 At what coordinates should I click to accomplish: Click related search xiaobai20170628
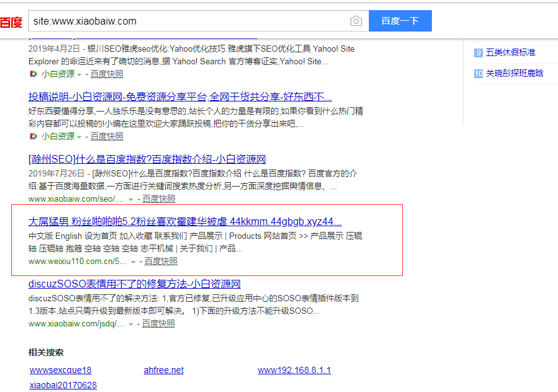pyautogui.click(x=63, y=385)
